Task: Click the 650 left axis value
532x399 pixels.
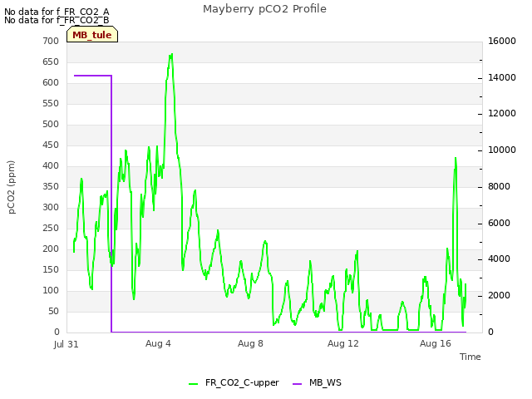Action: tap(51, 62)
